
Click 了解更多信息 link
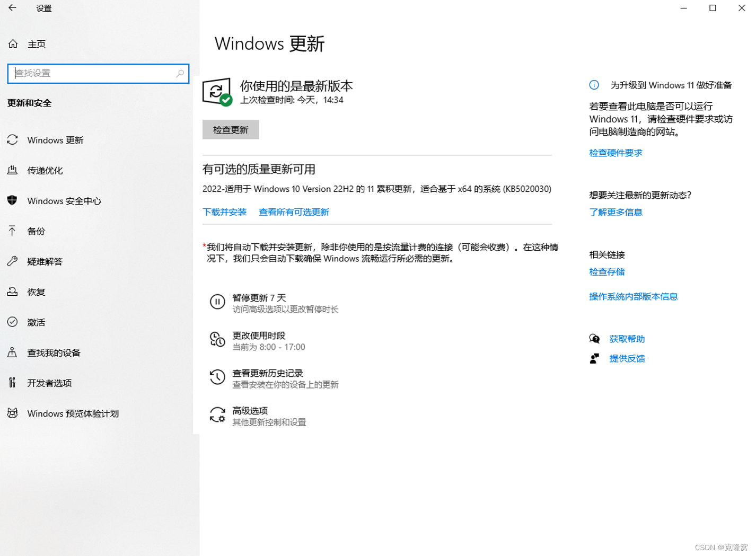616,212
